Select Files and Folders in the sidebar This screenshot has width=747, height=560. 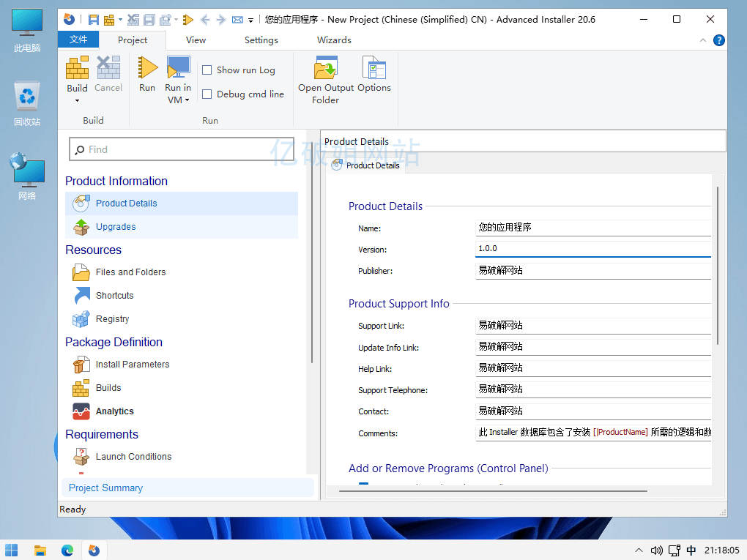(x=130, y=272)
